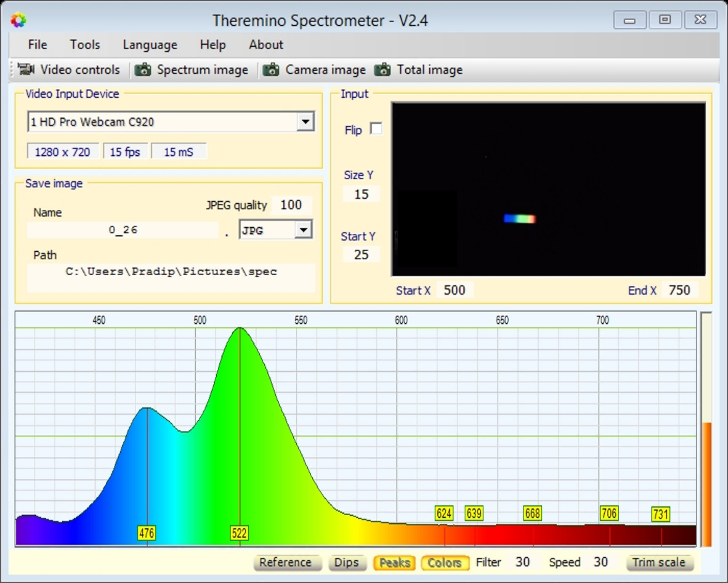
Task: Open Video controls from the toolbar
Action: click(x=69, y=70)
